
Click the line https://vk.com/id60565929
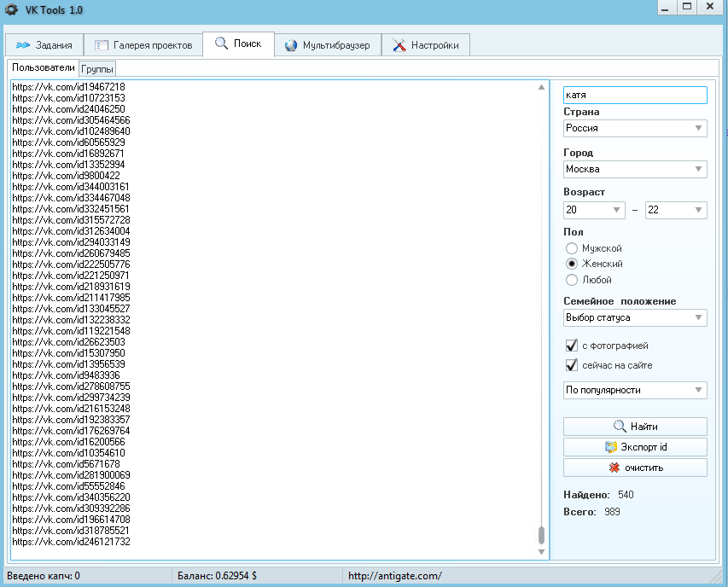click(69, 142)
